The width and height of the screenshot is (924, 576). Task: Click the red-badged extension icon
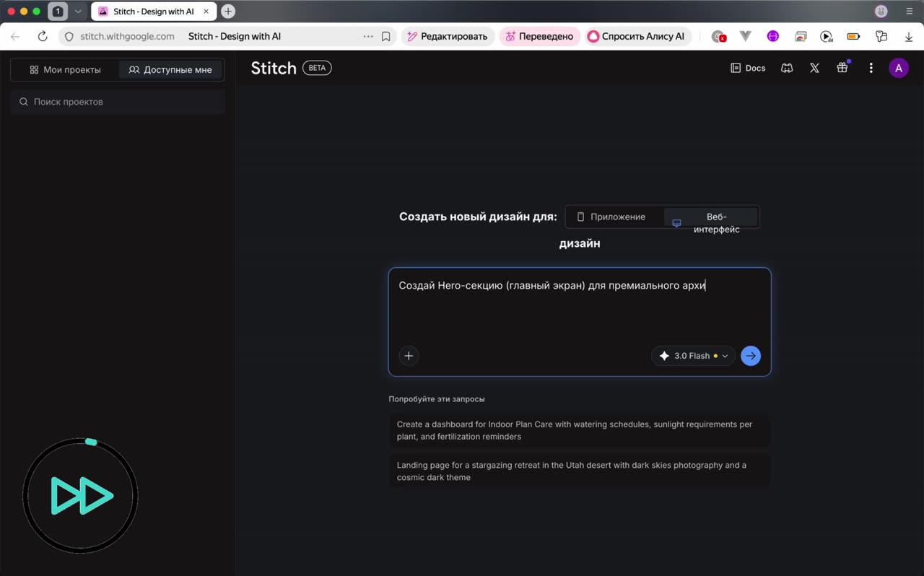click(x=718, y=36)
